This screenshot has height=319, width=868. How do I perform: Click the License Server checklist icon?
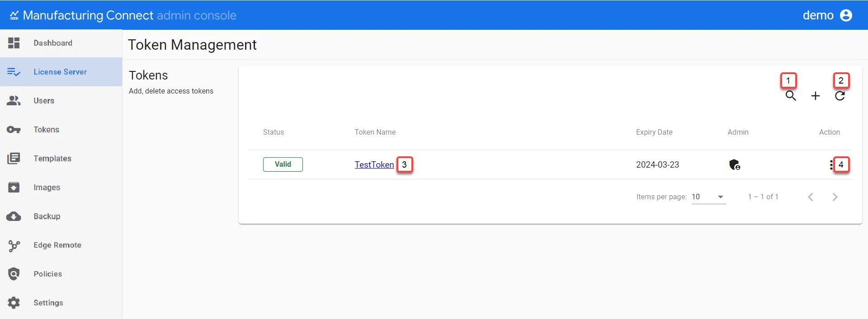[14, 72]
